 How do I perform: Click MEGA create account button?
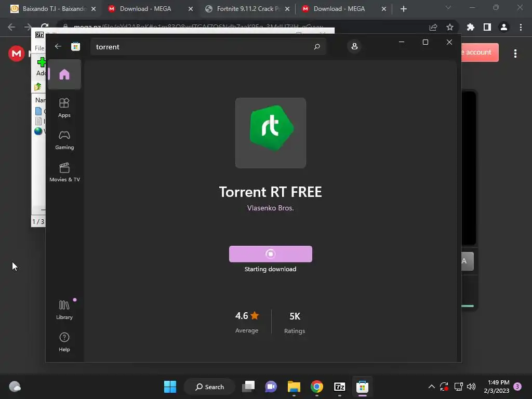point(480,52)
